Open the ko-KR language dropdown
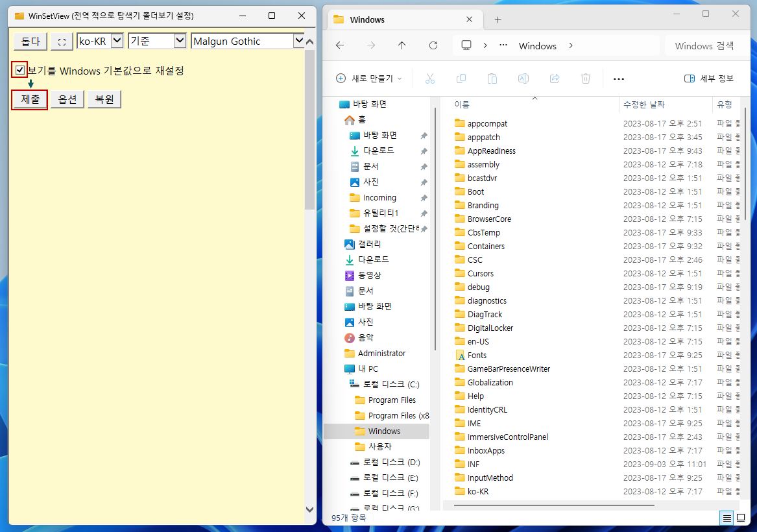Viewport: 757px width, 532px height. (x=101, y=41)
